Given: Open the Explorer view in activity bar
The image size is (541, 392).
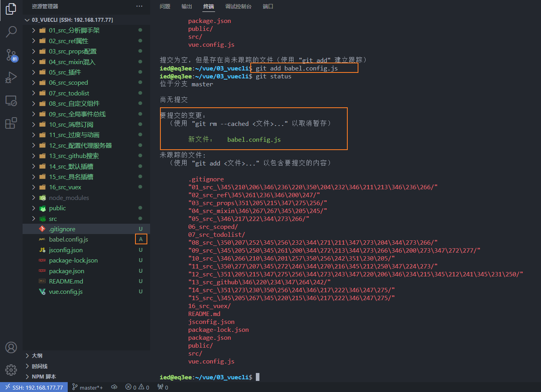Looking at the screenshot, I should pos(11,9).
